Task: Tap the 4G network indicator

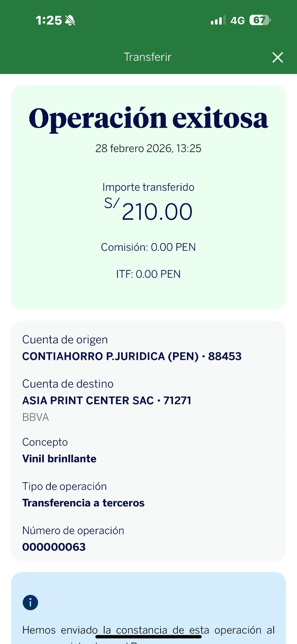Action: point(237,21)
